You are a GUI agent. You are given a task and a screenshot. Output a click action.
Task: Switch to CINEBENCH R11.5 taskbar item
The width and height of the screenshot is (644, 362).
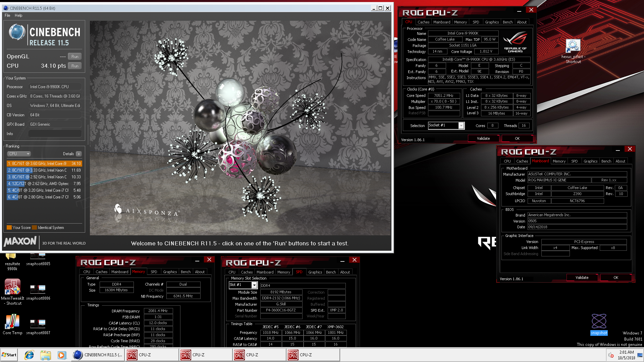click(98, 355)
